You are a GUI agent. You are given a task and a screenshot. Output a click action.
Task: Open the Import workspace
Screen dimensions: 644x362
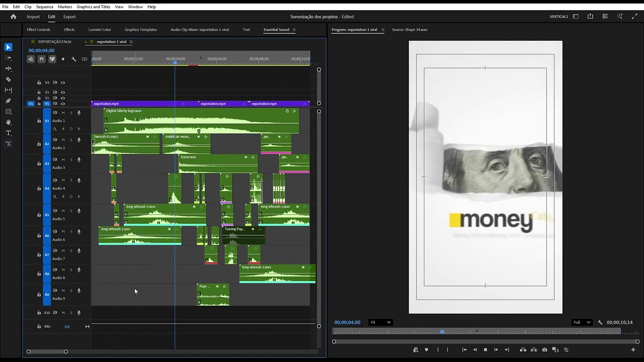33,17
